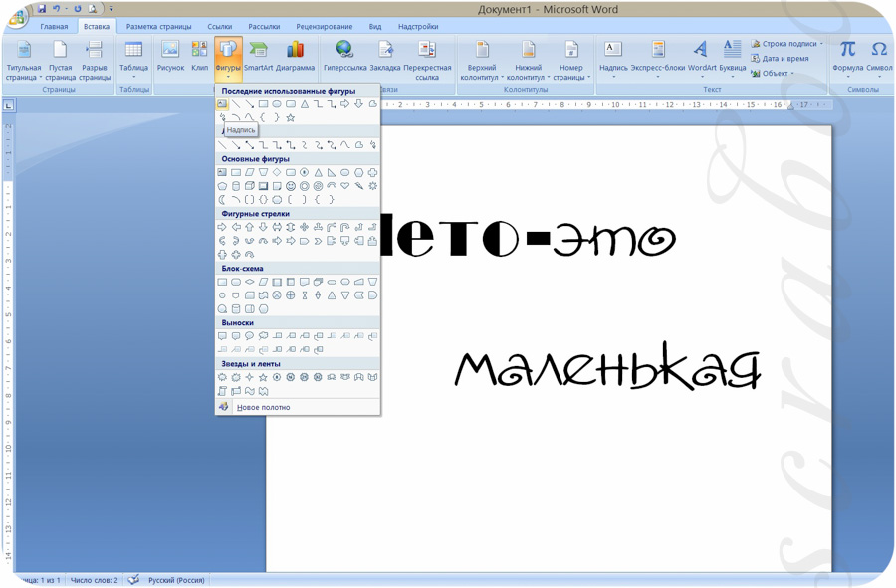Pick the cylinder (can) shape in Основные фигуры
The height and width of the screenshot is (588, 896).
[236, 186]
